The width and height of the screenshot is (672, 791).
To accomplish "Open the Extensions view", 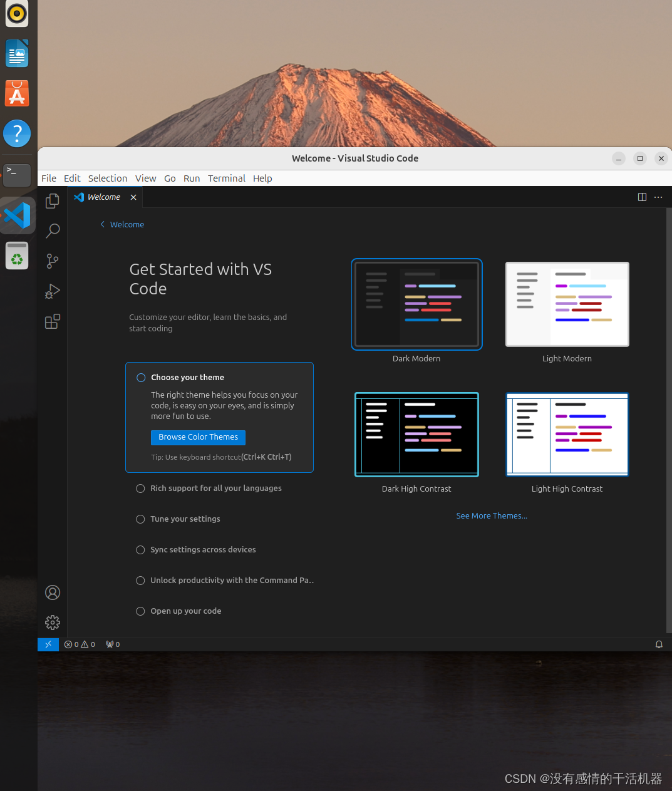I will click(x=53, y=322).
